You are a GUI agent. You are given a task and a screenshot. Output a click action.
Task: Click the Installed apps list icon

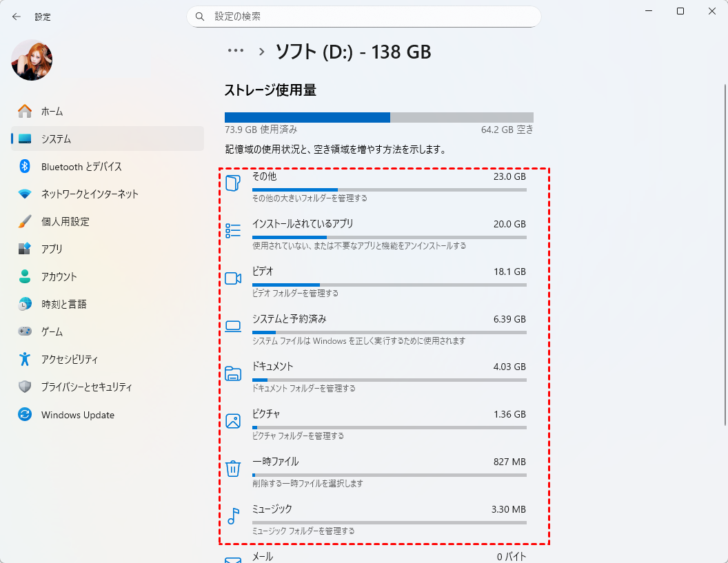coord(233,231)
